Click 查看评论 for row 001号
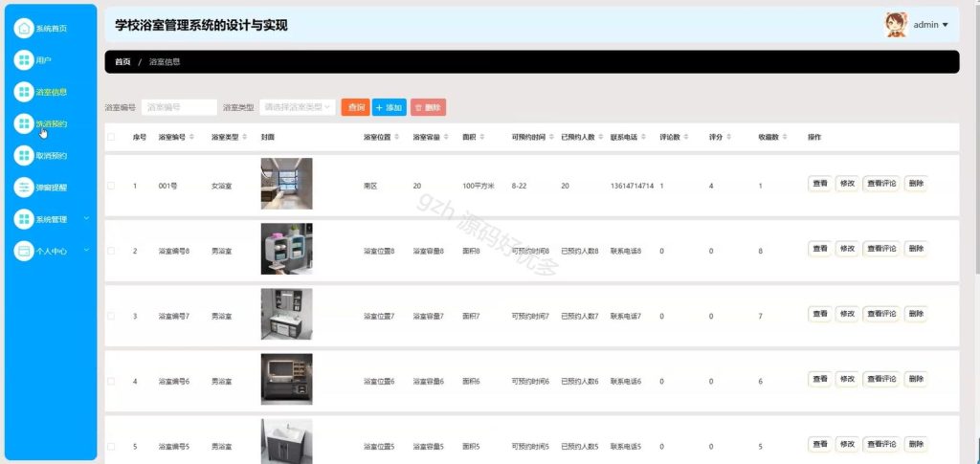The width and height of the screenshot is (980, 464). click(881, 184)
